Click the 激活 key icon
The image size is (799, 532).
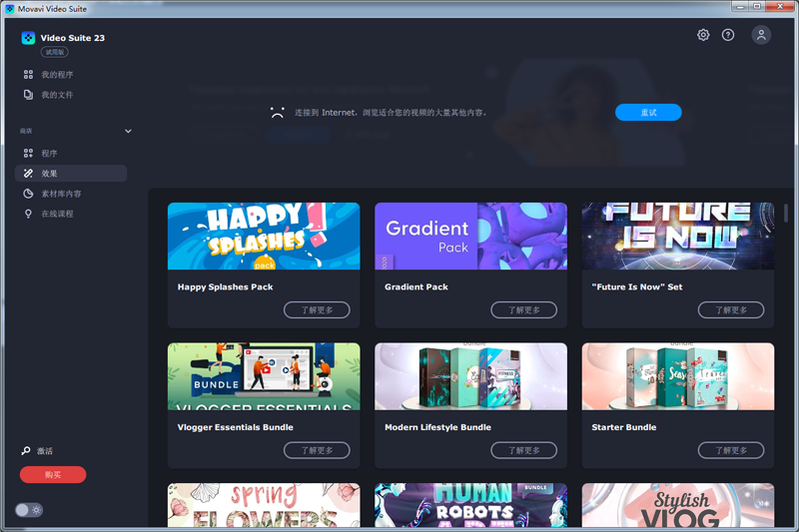pyautogui.click(x=26, y=450)
